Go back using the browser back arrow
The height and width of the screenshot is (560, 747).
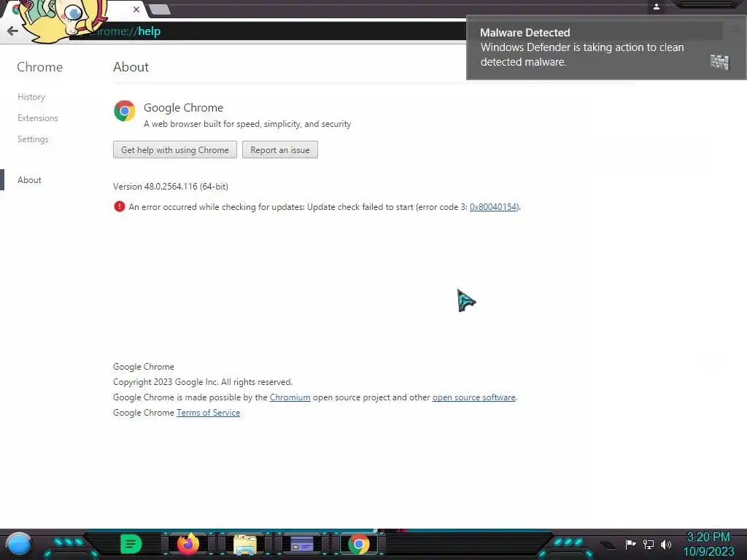point(13,31)
